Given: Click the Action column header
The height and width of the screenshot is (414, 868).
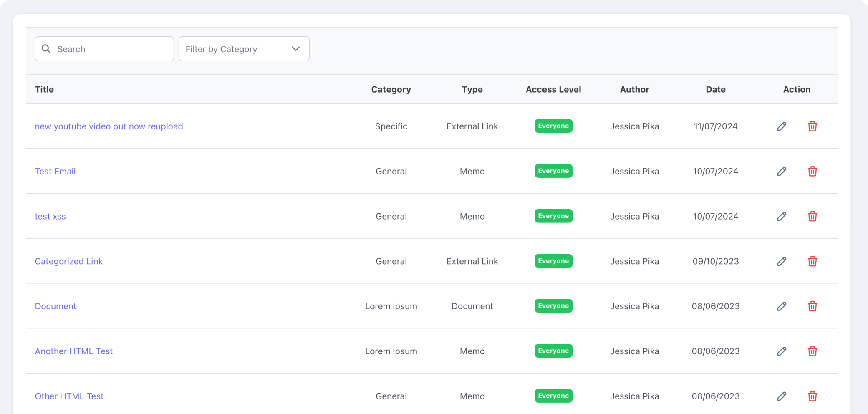Looking at the screenshot, I should tap(797, 90).
